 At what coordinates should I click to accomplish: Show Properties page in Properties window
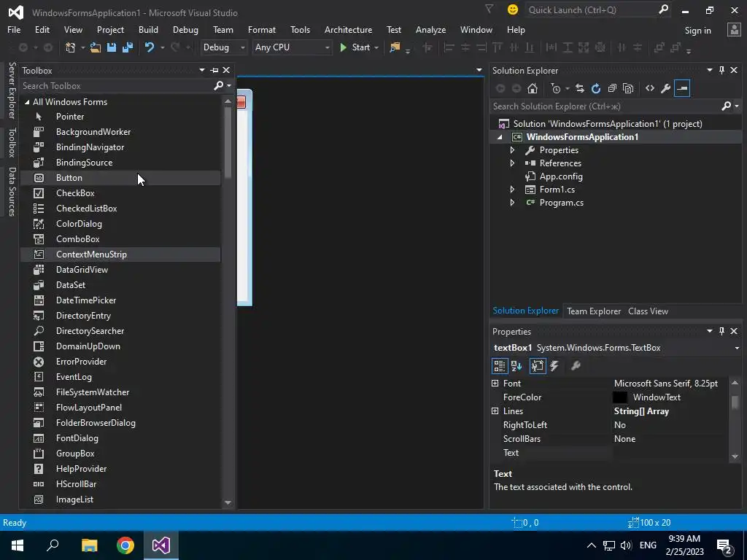click(x=538, y=366)
